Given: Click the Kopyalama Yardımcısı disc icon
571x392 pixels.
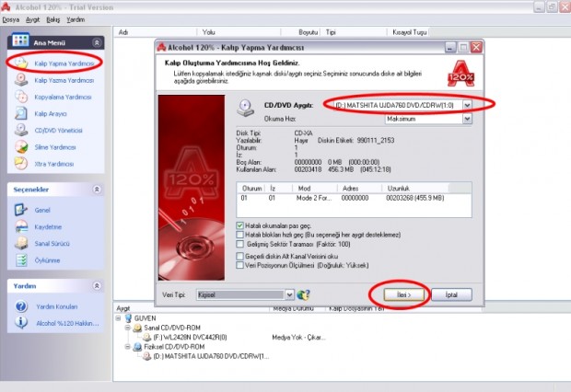Looking at the screenshot, I should pyautogui.click(x=21, y=97).
